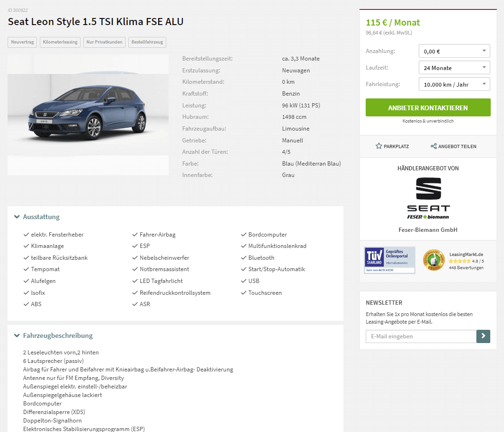Submit newsletter with the arrow button
Screen dimensions: 504x432
[x=483, y=336]
